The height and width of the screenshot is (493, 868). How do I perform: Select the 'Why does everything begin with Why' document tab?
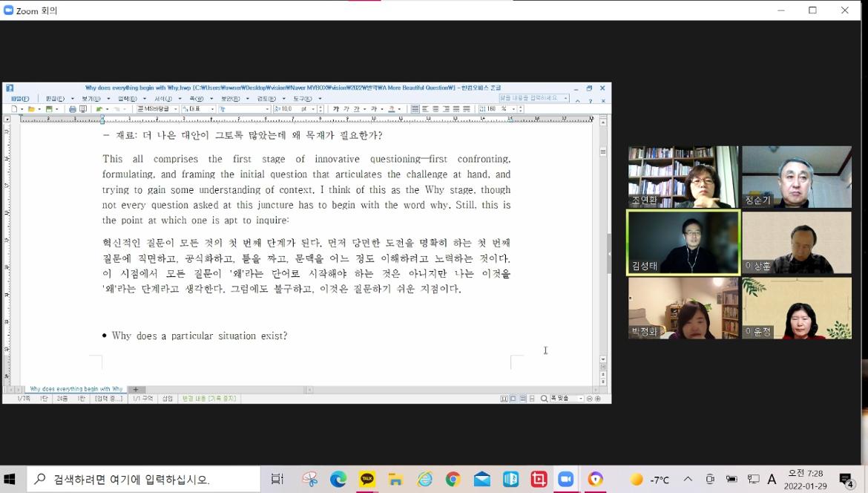tap(76, 389)
